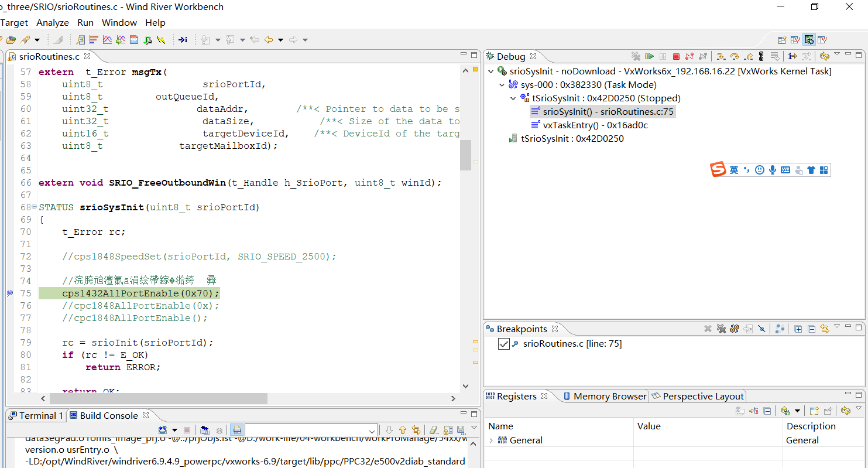Terminate the srioSysInit debug session
This screenshot has width=868, height=468.
[676, 56]
